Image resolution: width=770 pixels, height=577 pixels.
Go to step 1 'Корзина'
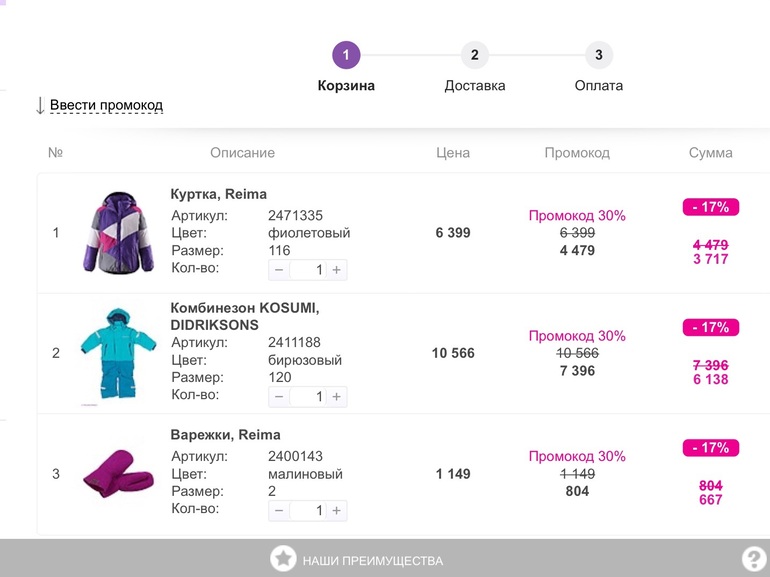pos(346,55)
